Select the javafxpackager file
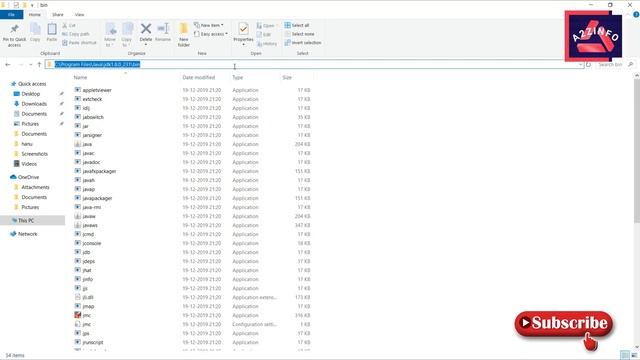Screen dimensions: 640x360 (x=99, y=171)
